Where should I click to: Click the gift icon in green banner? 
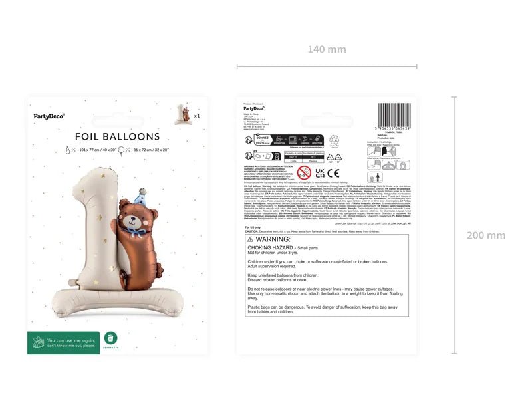click(x=39, y=342)
